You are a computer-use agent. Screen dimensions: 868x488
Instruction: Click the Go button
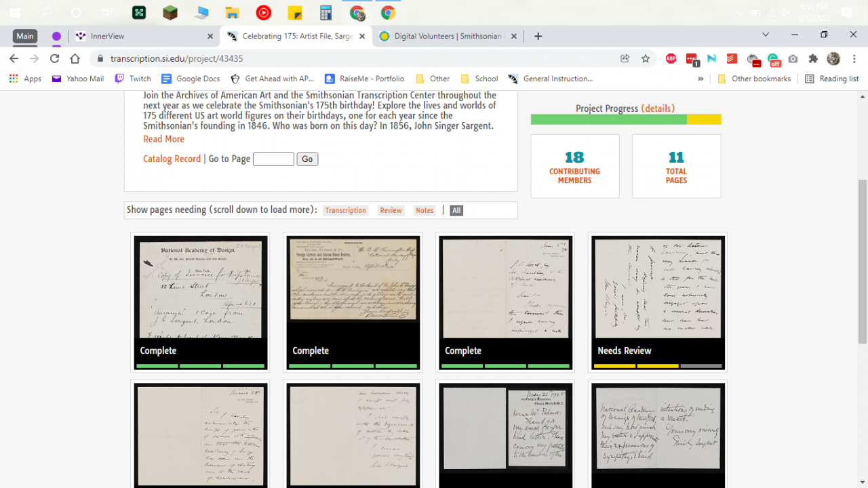(307, 159)
